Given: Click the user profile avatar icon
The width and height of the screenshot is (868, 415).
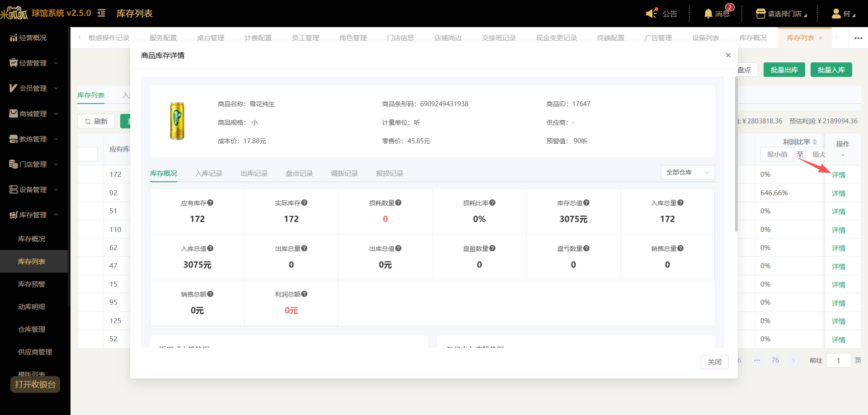Looking at the screenshot, I should click(x=836, y=14).
